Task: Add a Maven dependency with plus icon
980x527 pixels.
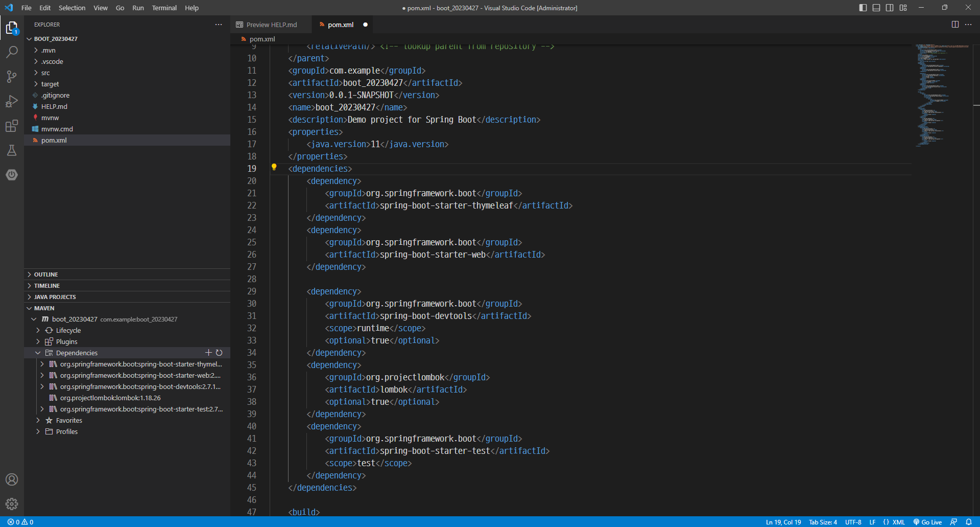Action: point(208,353)
